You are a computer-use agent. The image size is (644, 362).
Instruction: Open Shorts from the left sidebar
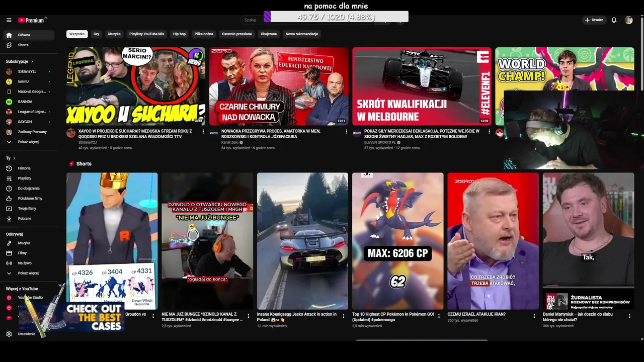(x=29, y=45)
